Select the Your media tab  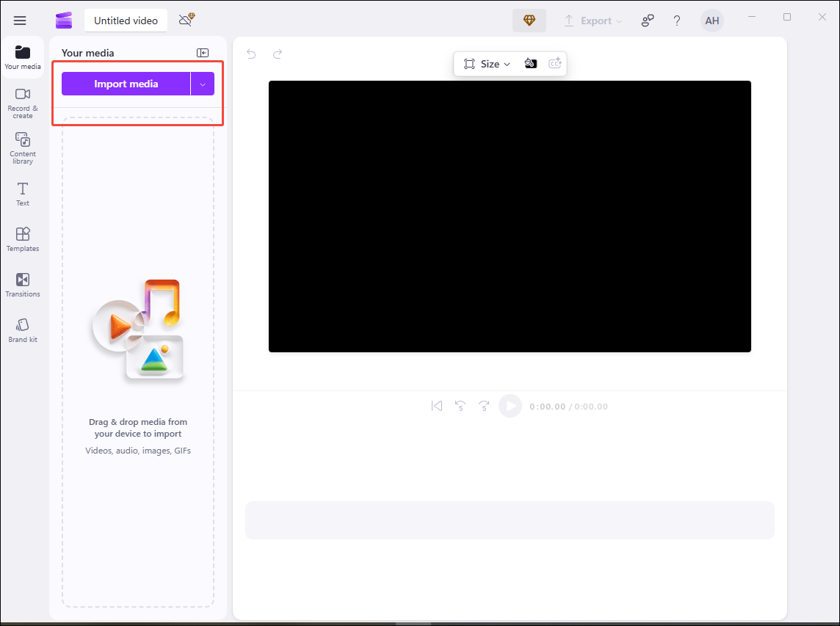(x=22, y=57)
